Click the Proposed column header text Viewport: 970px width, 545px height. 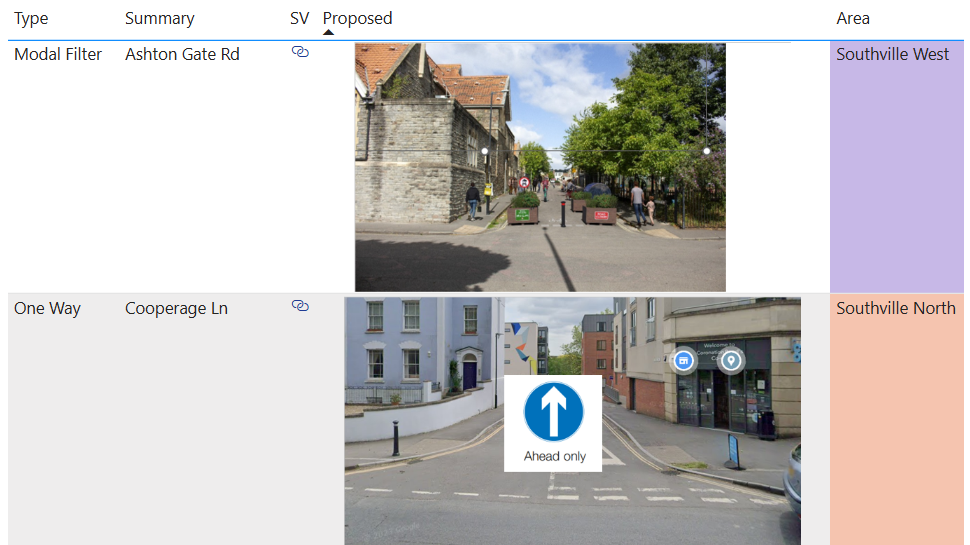(x=357, y=18)
